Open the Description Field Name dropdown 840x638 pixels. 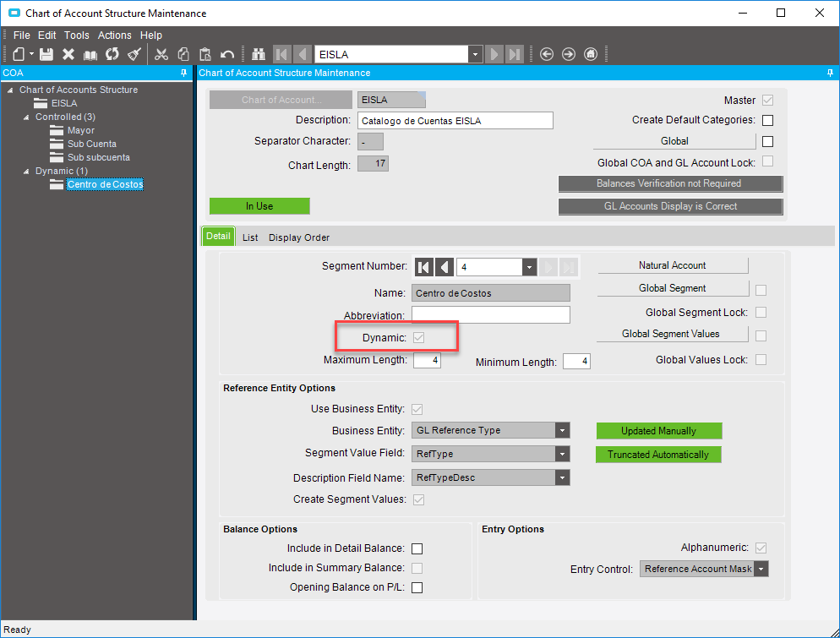point(562,477)
